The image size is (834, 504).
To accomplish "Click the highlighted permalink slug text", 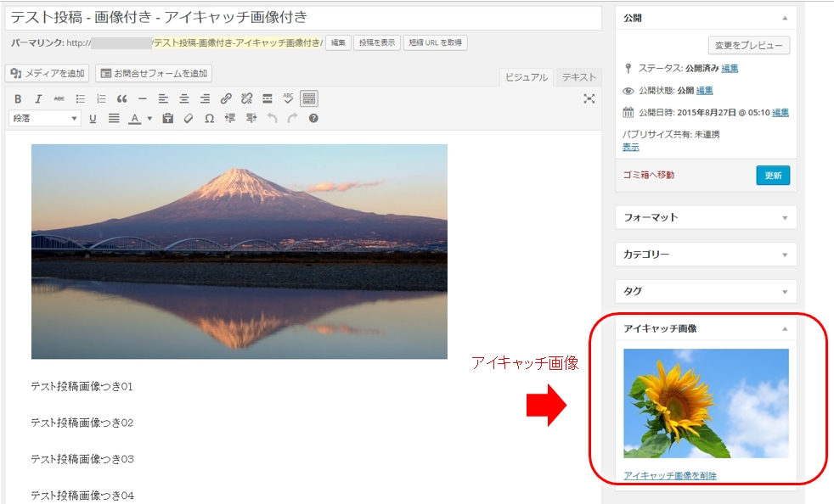I will (x=237, y=43).
